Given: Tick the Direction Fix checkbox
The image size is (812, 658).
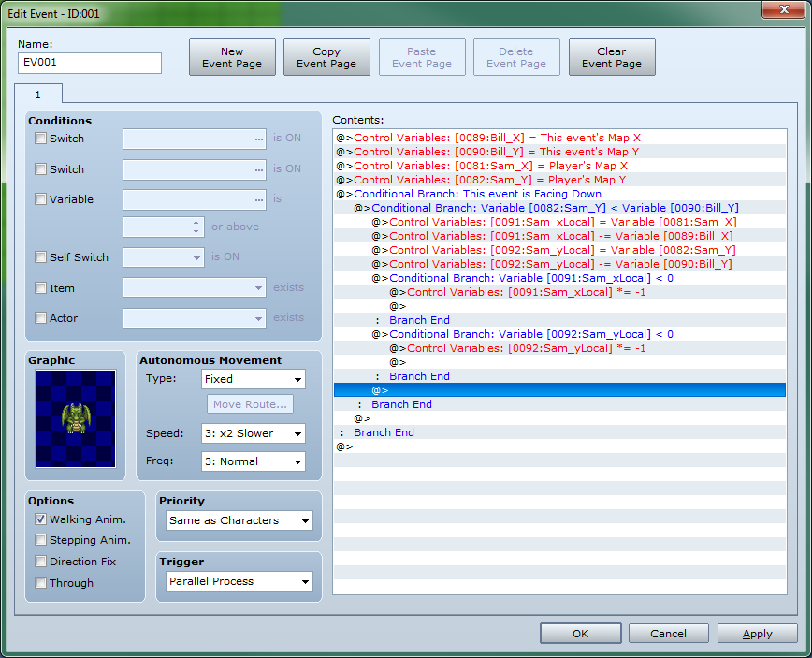Looking at the screenshot, I should [x=41, y=562].
